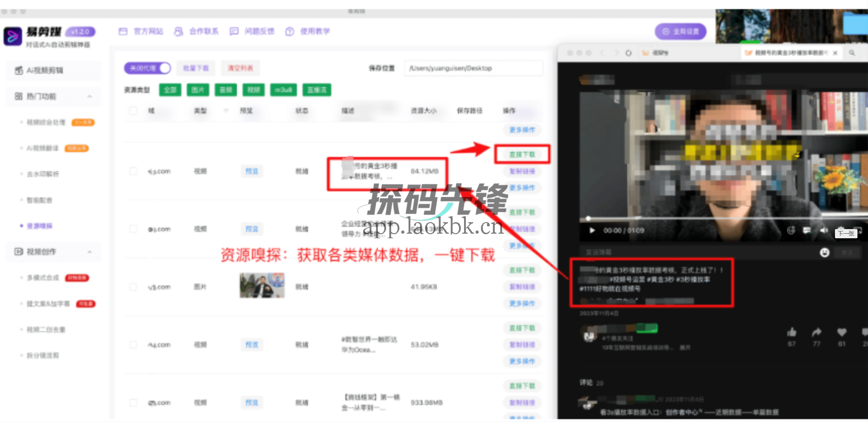
Task: Open the 全局设置 (global settings) panel
Action: point(680,31)
